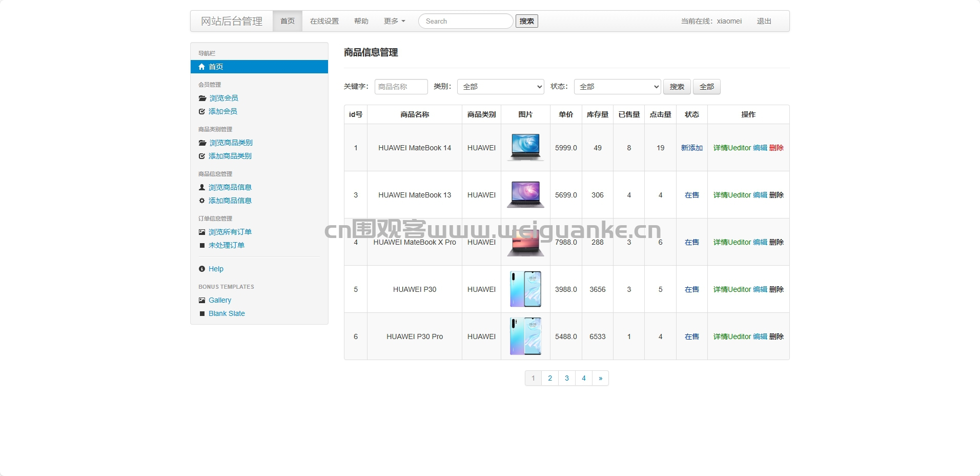Click 在售 status for HUAWEI P30 Pro
The width and height of the screenshot is (980, 476).
pyautogui.click(x=692, y=336)
